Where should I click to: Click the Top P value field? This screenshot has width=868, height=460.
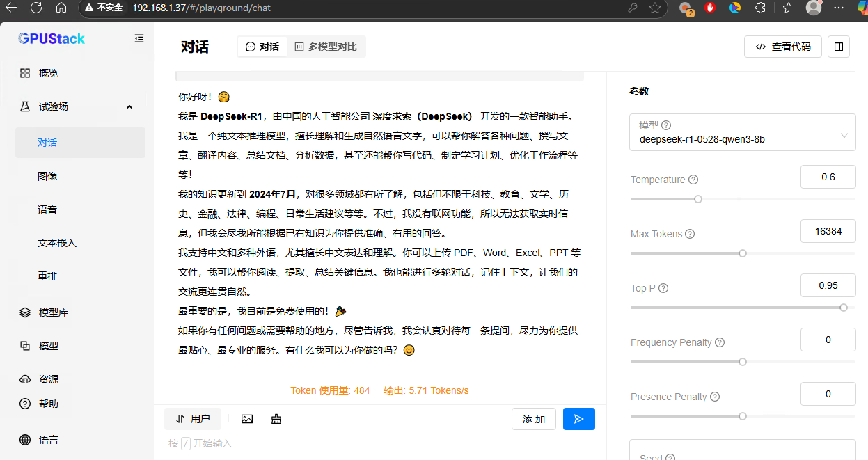pyautogui.click(x=828, y=285)
